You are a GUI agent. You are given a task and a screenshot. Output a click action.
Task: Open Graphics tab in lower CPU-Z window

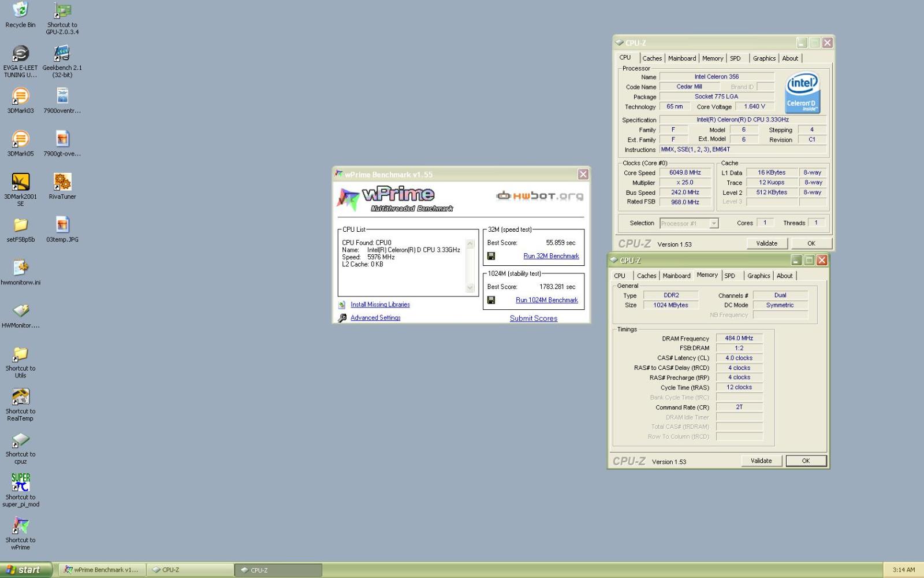click(x=758, y=276)
